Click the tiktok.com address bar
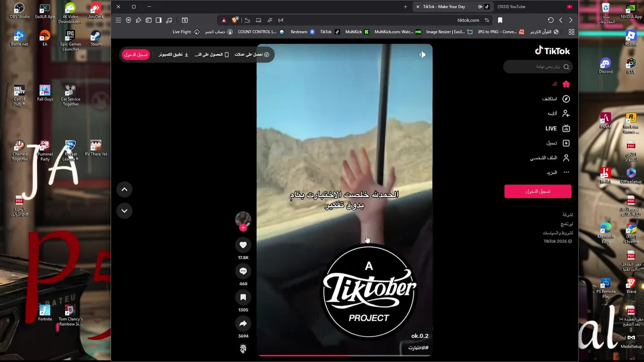Screen dimensions: 644x362 (x=468, y=20)
